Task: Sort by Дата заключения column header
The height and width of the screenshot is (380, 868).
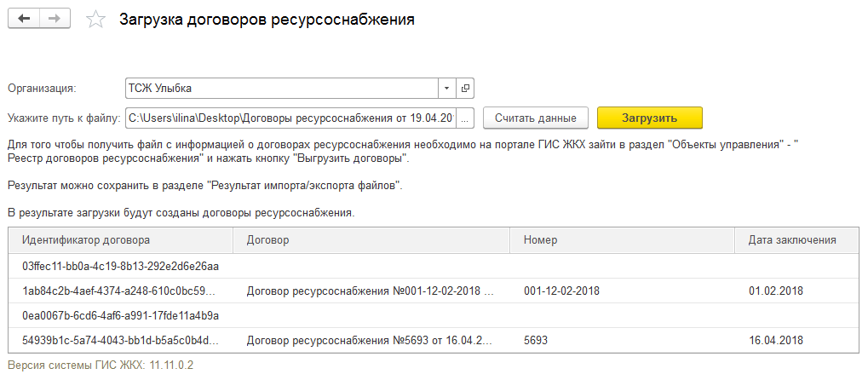Action: point(796,240)
